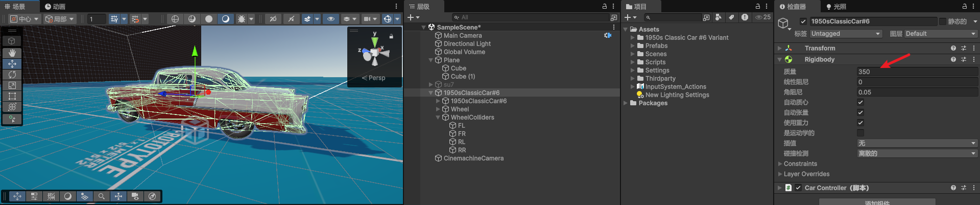Screen dimensions: 980x205
Task: Toggle grid snapping icon in scene toolbar
Action: pyautogui.click(x=114, y=19)
